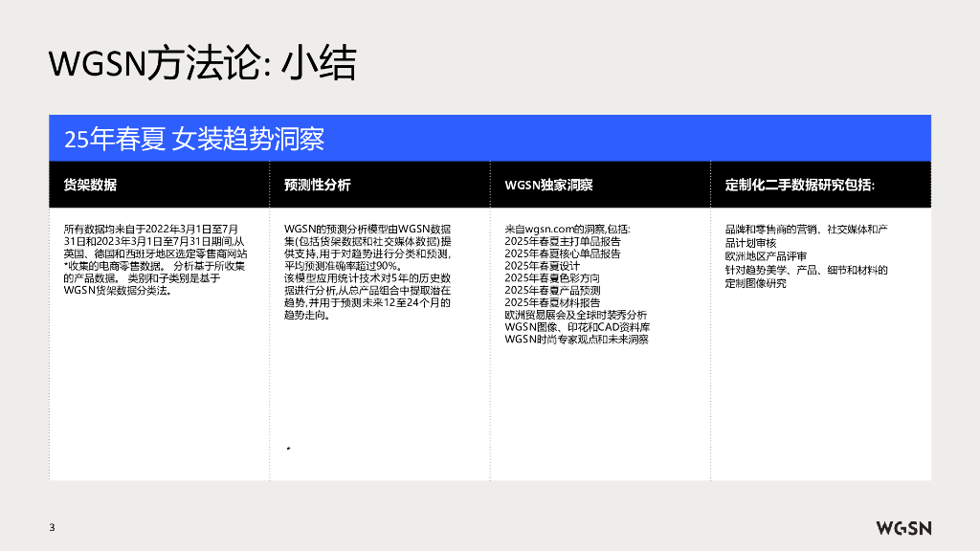Click the slide page number 3
980x551 pixels.
53,528
